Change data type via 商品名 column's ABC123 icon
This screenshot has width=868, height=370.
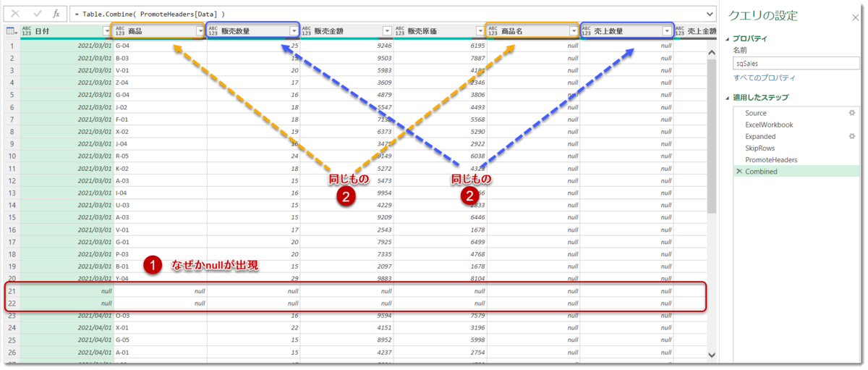point(493,31)
